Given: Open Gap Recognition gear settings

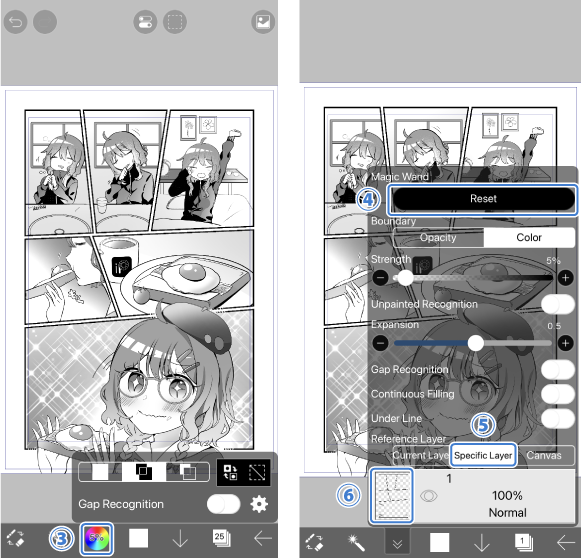Looking at the screenshot, I should [x=259, y=504].
